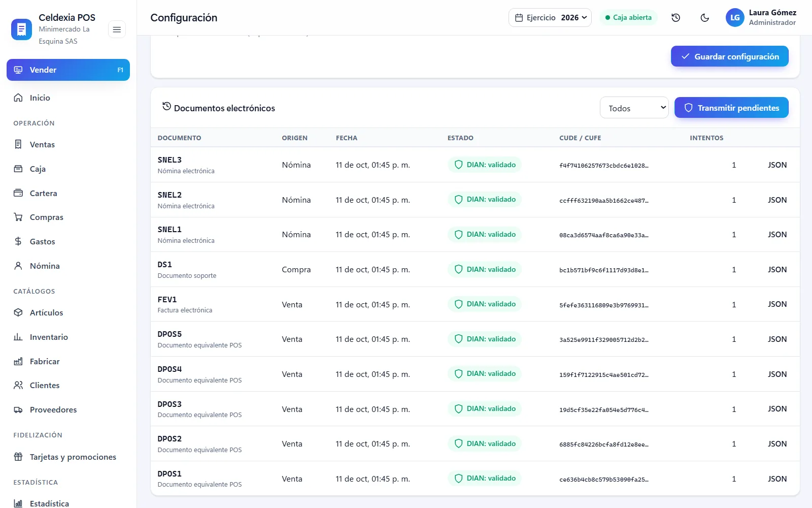The height and width of the screenshot is (508, 812).
Task: Click the Clientes people icon
Action: [x=18, y=386]
